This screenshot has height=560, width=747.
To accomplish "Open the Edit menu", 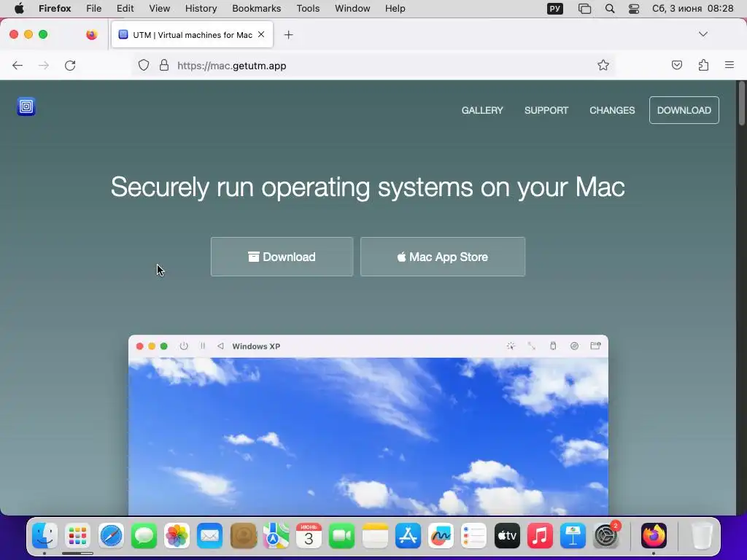I will point(125,9).
